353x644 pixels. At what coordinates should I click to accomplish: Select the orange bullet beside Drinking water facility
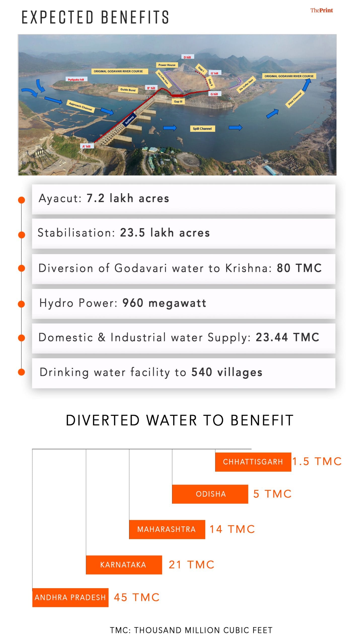click(x=22, y=372)
